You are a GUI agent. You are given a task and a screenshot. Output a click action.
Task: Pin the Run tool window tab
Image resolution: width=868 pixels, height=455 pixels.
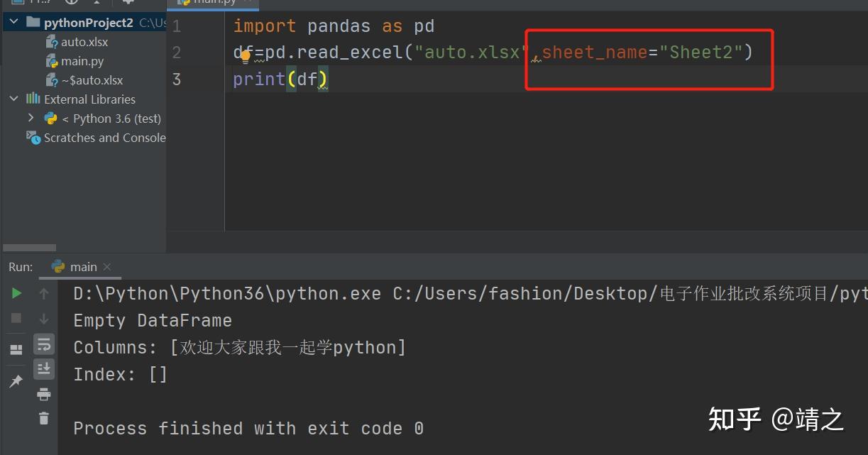coord(16,380)
